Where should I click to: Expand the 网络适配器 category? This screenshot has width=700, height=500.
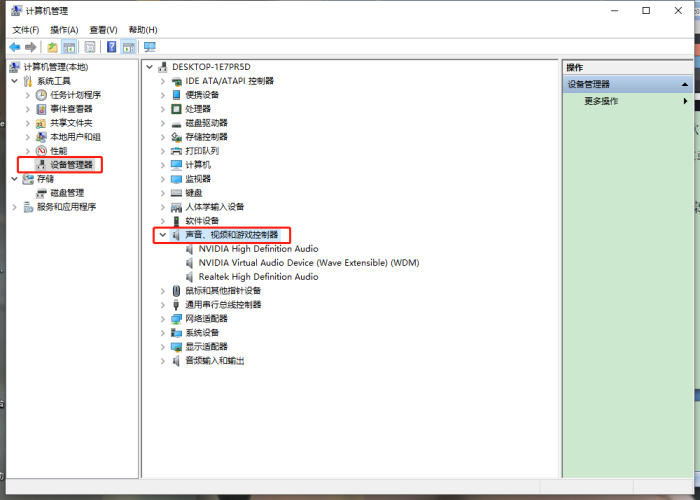[162, 319]
